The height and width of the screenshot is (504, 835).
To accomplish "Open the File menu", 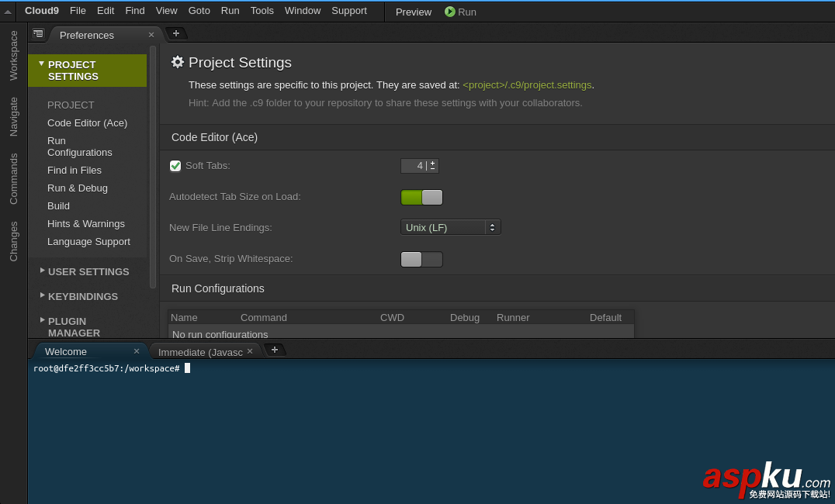I will pos(78,11).
